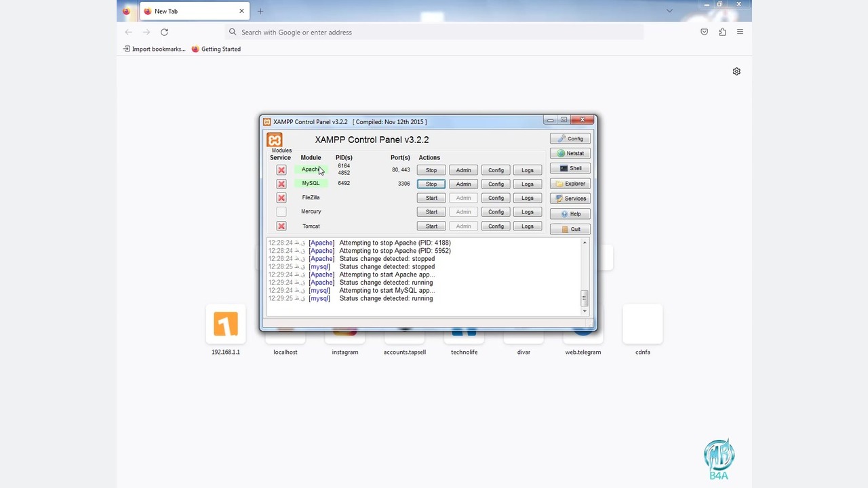Open MySQL Admin page
This screenshot has height=488, width=868.
(463, 184)
